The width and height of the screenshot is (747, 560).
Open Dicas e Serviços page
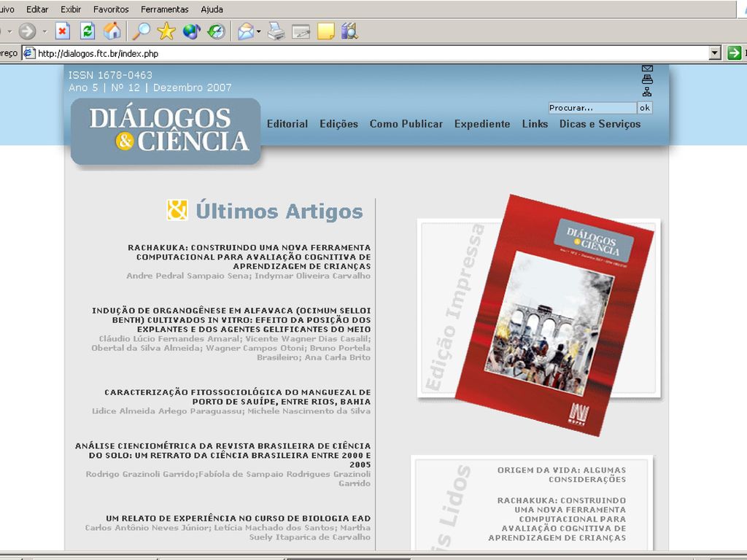pos(600,124)
